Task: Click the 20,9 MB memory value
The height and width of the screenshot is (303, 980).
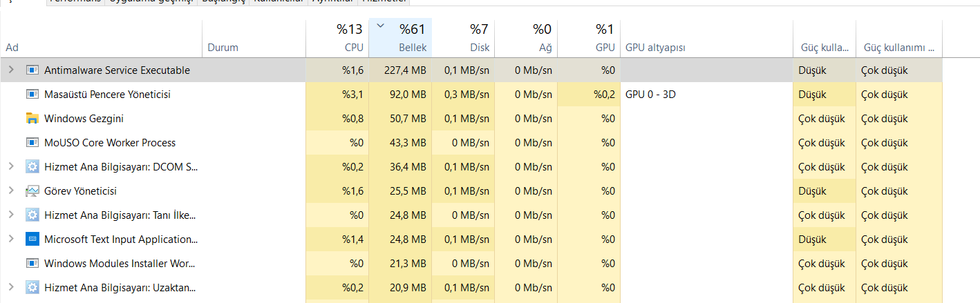Action: 408,288
